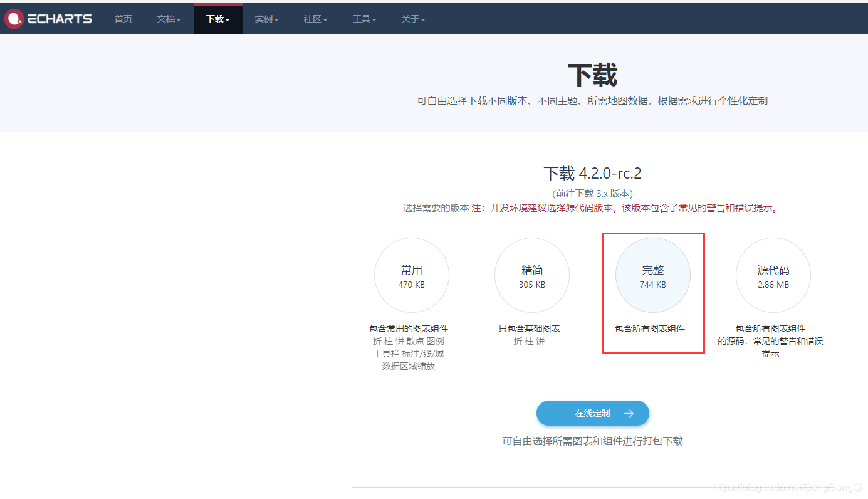Select the 可自由选择所需图表和组件进行打包下载 text
This screenshot has width=868, height=499.
point(593,441)
